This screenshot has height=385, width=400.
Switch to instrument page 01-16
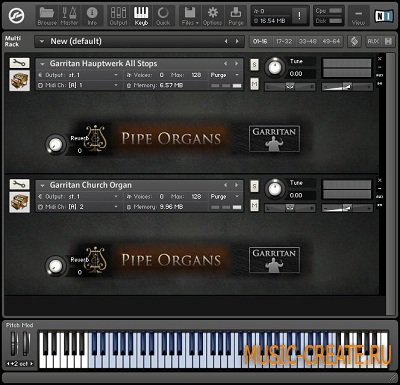(260, 41)
